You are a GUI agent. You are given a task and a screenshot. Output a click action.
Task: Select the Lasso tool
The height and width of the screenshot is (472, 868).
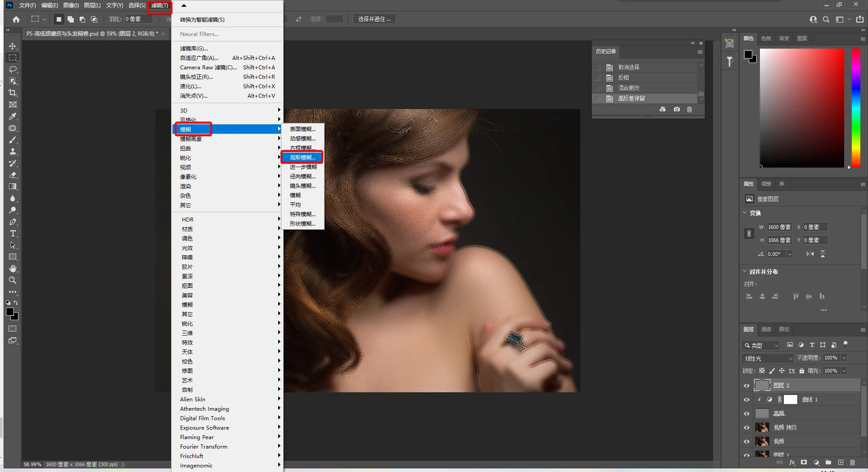[13, 69]
